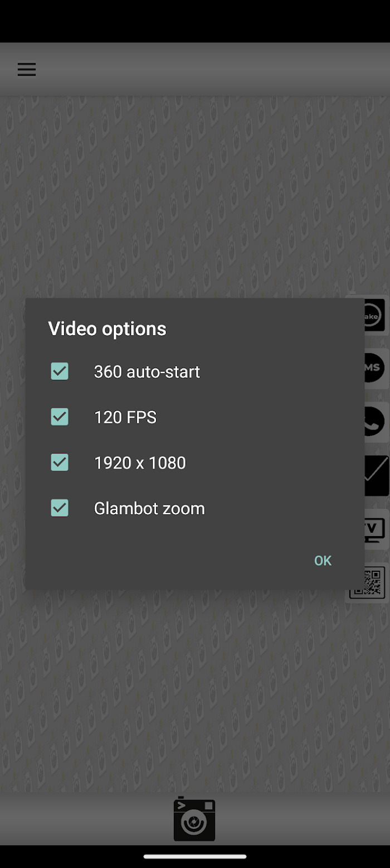Viewport: 390px width, 868px height.
Task: Tap the 'Glambot zoom' option label
Action: 149,508
